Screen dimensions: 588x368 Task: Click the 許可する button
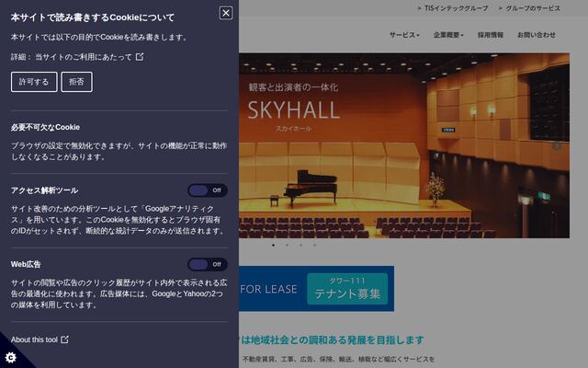coord(34,82)
